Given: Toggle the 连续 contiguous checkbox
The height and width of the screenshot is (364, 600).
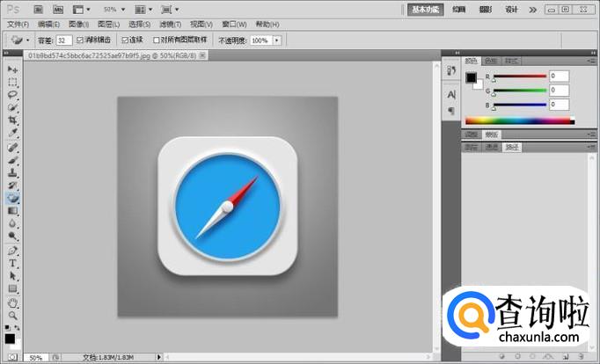Looking at the screenshot, I should click(x=124, y=40).
